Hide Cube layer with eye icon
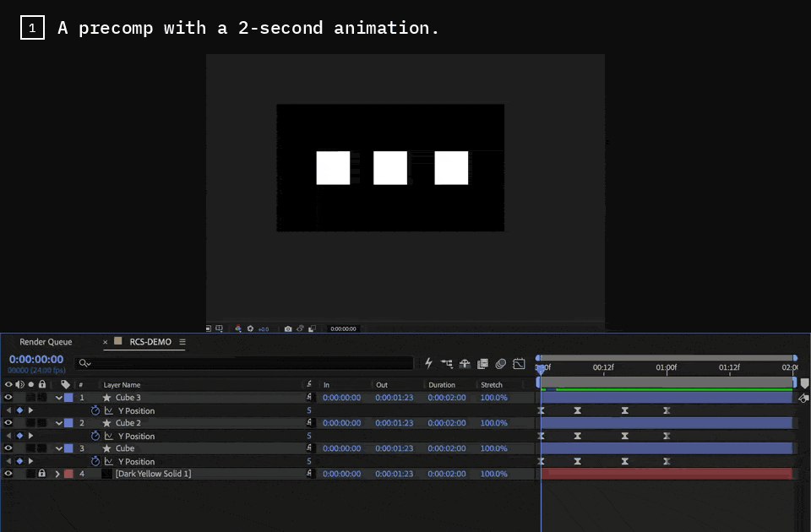The image size is (811, 532). click(8, 448)
